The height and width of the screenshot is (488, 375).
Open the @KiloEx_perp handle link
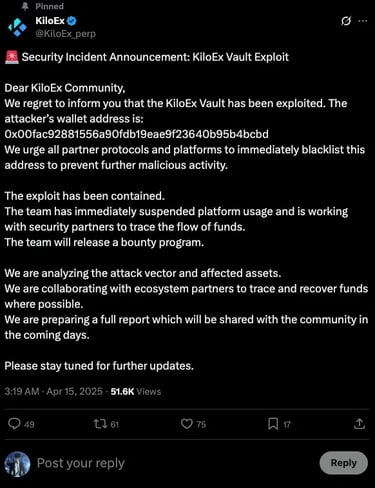coord(65,34)
